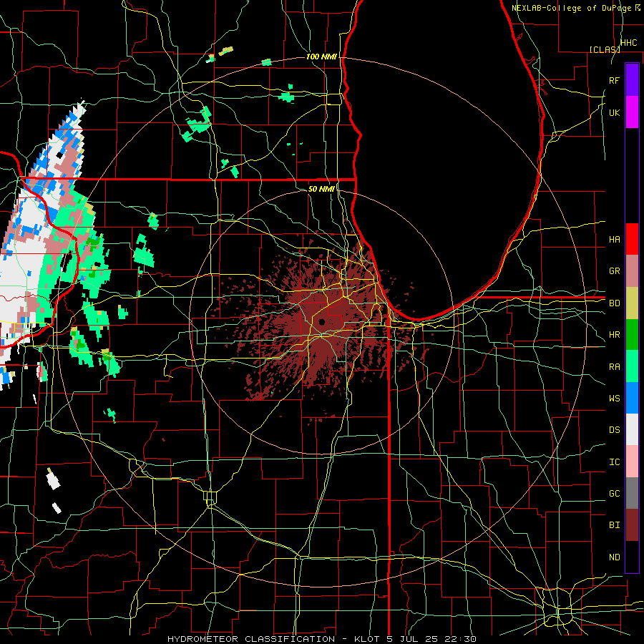Click the 'GR' legend label text
The height and width of the screenshot is (644, 644).
click(x=615, y=271)
